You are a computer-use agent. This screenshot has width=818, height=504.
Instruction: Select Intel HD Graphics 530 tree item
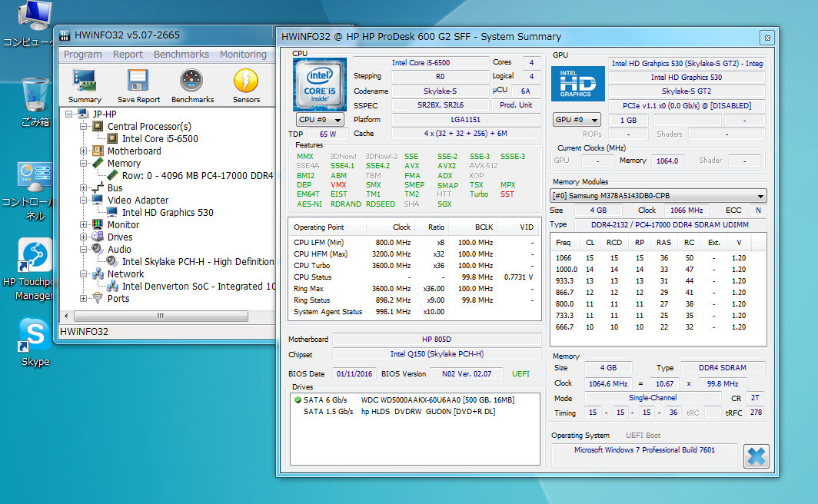point(168,213)
